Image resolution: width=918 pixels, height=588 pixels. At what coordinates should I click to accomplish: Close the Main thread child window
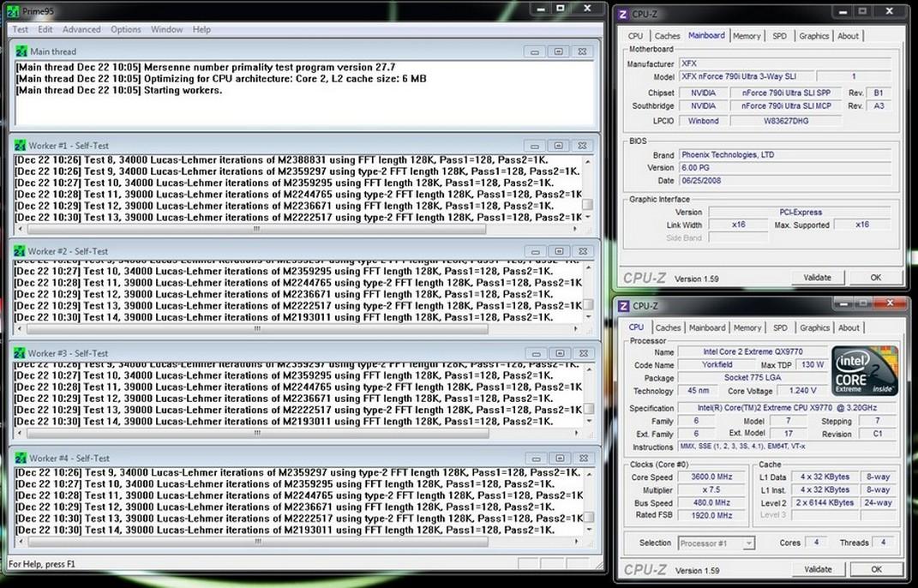[x=582, y=52]
